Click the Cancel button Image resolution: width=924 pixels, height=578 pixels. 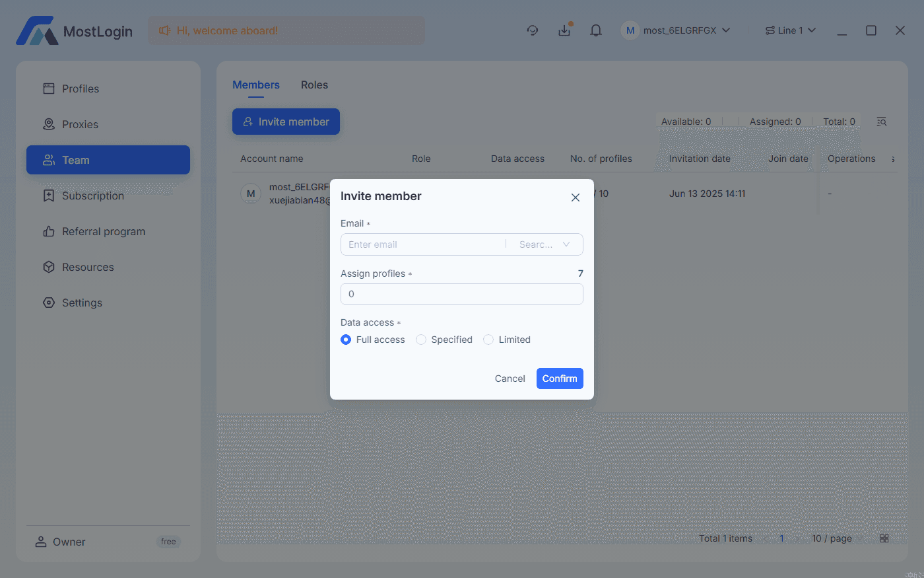point(510,379)
